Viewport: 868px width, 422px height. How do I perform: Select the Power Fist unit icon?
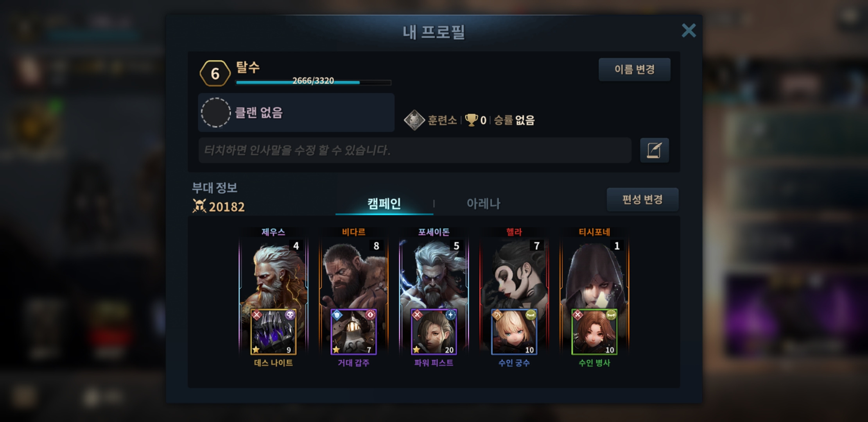point(434,332)
